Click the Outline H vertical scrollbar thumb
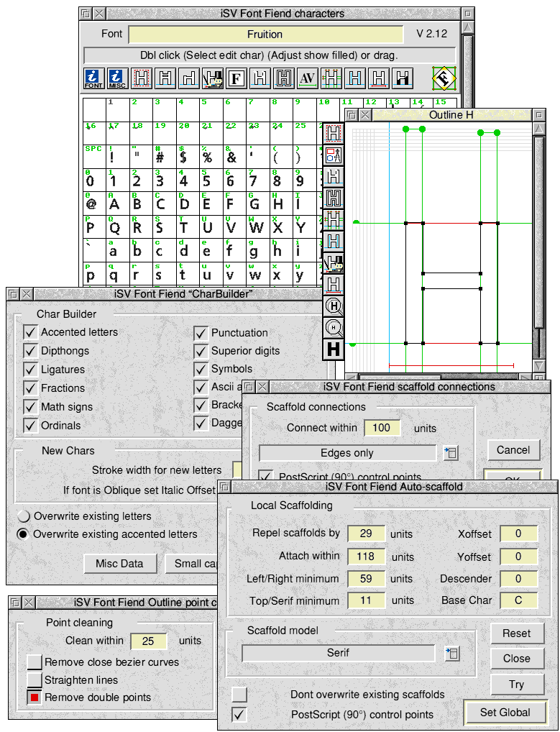This screenshot has width=560, height=732. pos(538,232)
